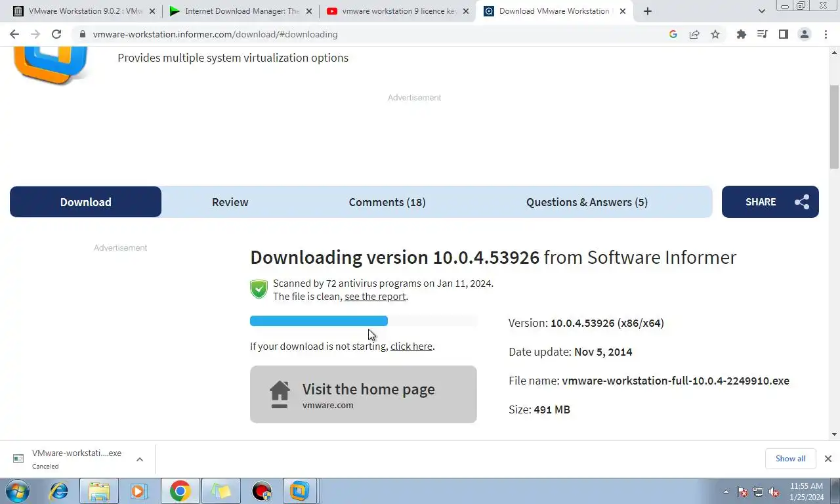Click file name vmware-workstation-full-10.0.4-2249910.exe

pos(675,381)
